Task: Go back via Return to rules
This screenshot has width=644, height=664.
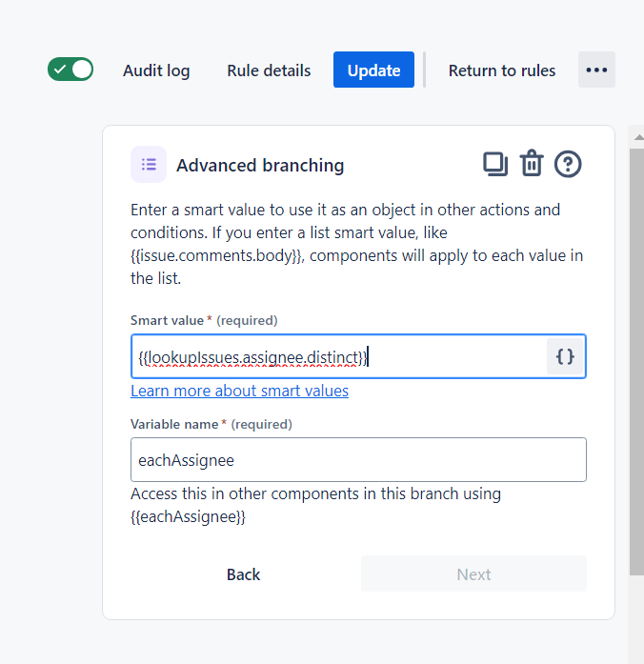Action: pyautogui.click(x=502, y=70)
